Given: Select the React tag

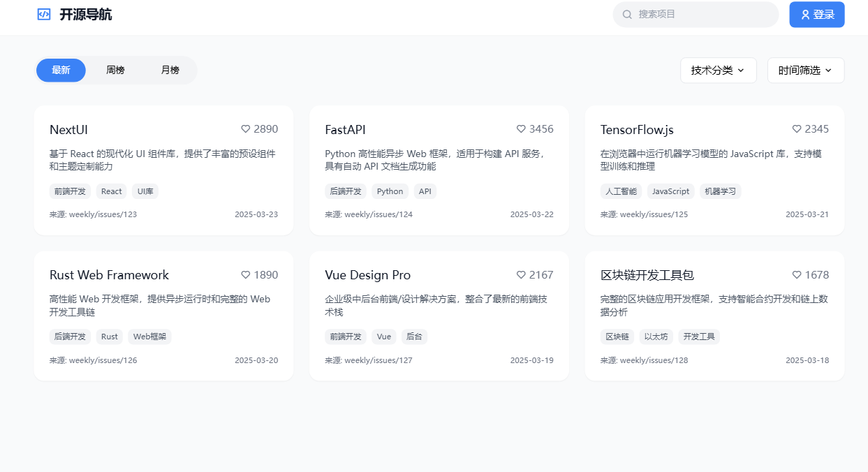Looking at the screenshot, I should pos(111,191).
